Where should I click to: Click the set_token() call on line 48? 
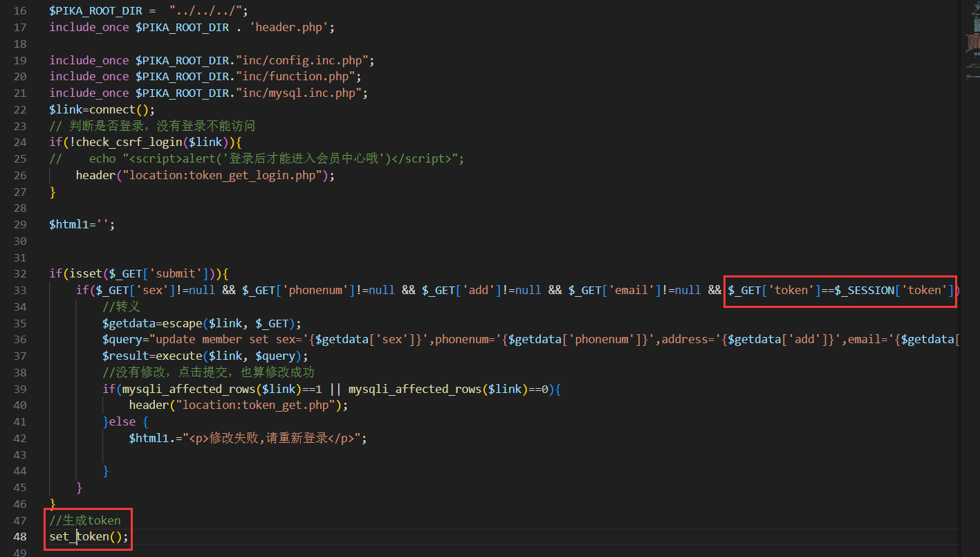point(89,537)
